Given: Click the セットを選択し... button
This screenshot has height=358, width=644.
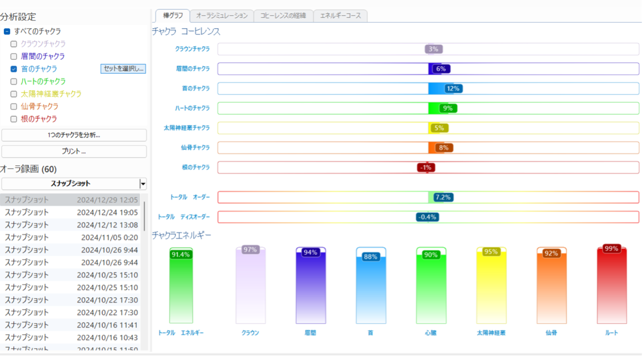Looking at the screenshot, I should coord(123,69).
